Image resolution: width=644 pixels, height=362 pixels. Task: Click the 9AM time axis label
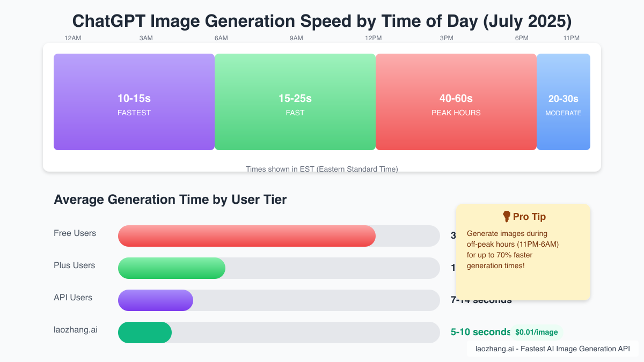click(296, 38)
